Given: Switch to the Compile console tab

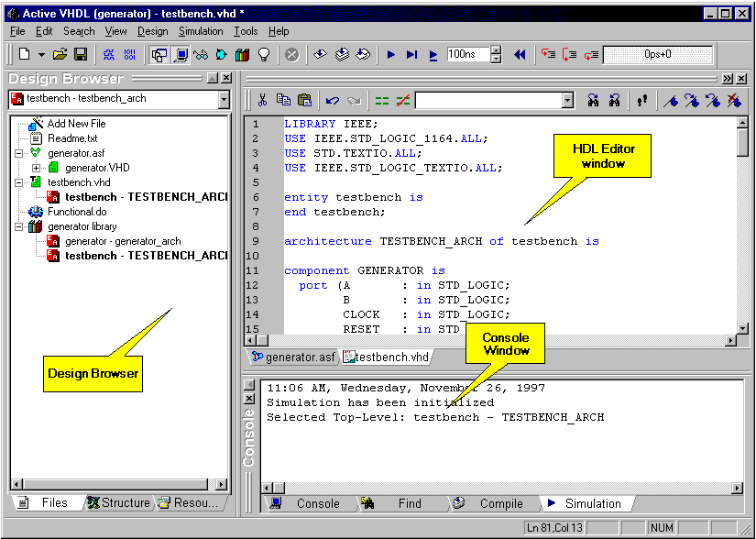Looking at the screenshot, I should point(500,503).
